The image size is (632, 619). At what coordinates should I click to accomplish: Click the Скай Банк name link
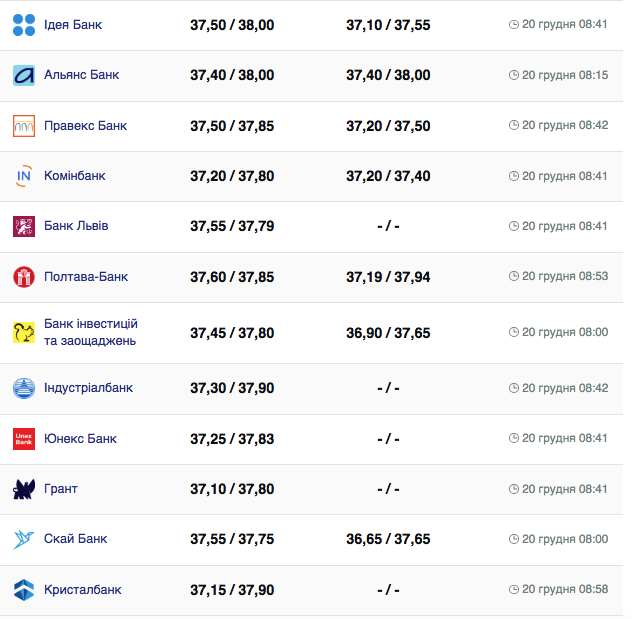pos(76,539)
